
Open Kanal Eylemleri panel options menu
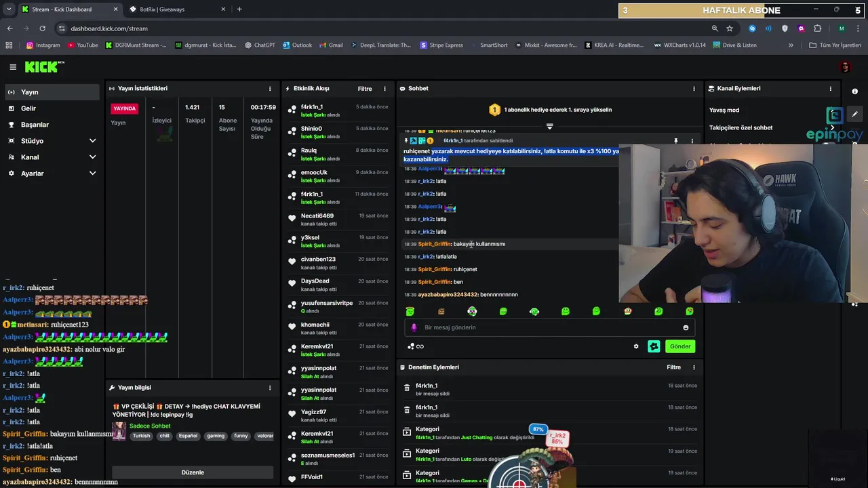[830, 89]
